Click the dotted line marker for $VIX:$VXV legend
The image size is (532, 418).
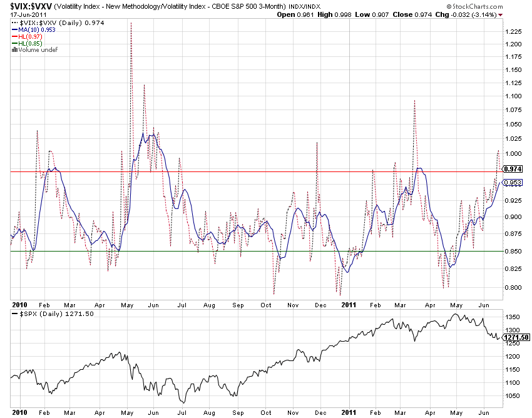(x=15, y=23)
